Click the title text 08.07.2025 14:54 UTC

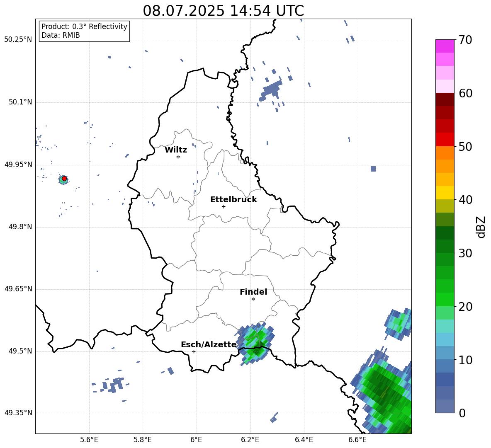[223, 11]
